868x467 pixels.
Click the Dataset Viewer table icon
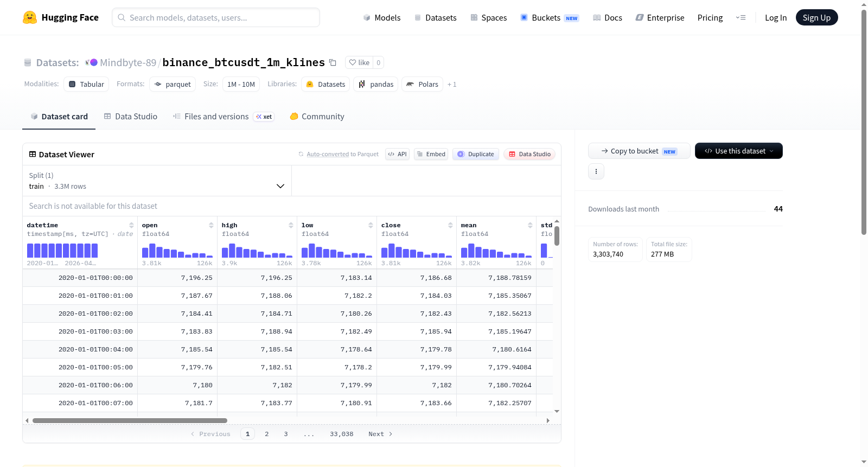point(33,155)
